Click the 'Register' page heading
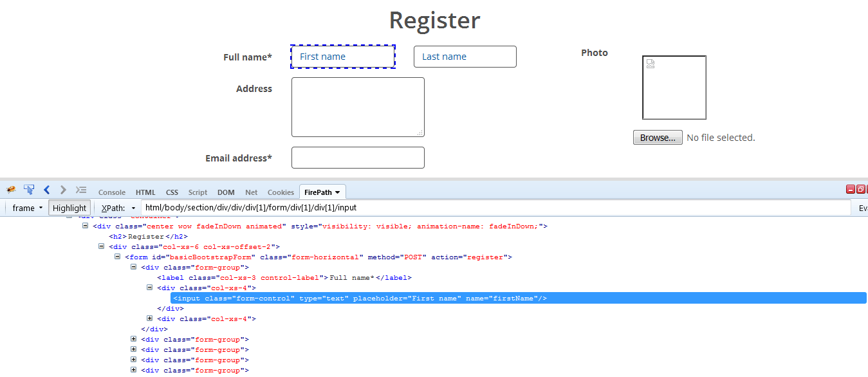The width and height of the screenshot is (868, 377). pos(435,20)
